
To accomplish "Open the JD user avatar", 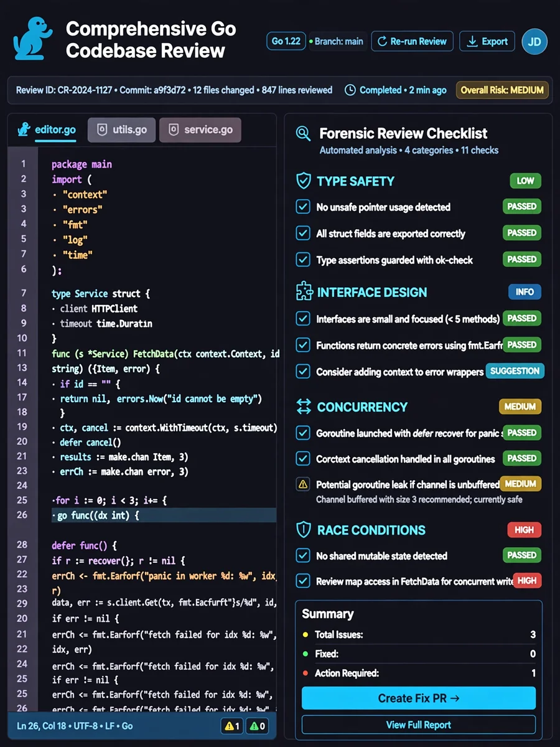I will (534, 42).
